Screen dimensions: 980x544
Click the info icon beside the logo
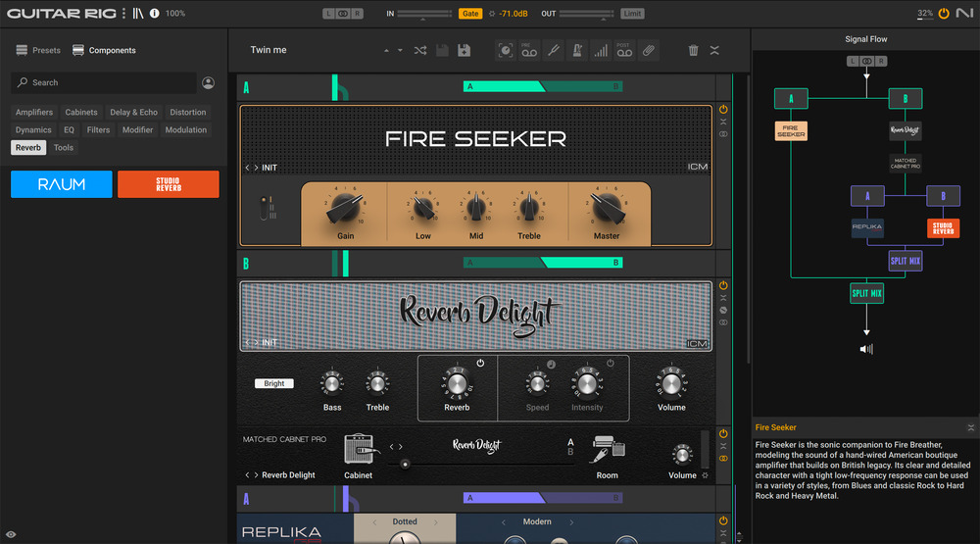[x=154, y=14]
